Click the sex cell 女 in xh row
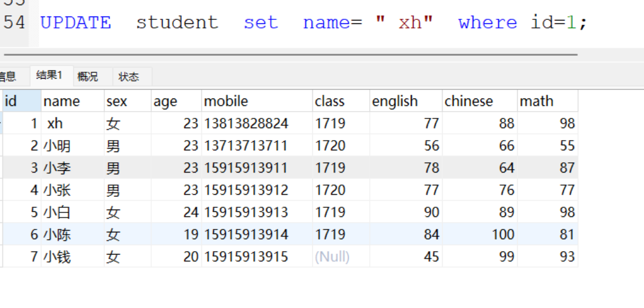The height and width of the screenshot is (308, 644). pyautogui.click(x=128, y=124)
